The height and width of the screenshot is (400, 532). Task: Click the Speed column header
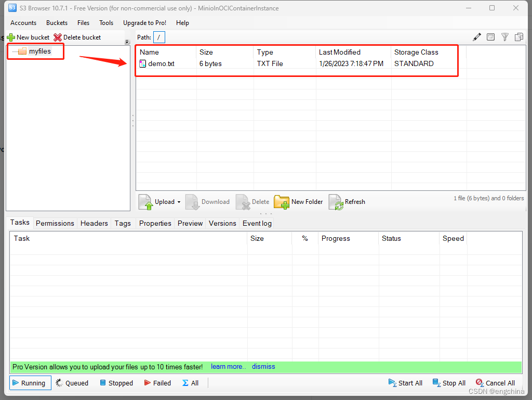click(x=453, y=238)
